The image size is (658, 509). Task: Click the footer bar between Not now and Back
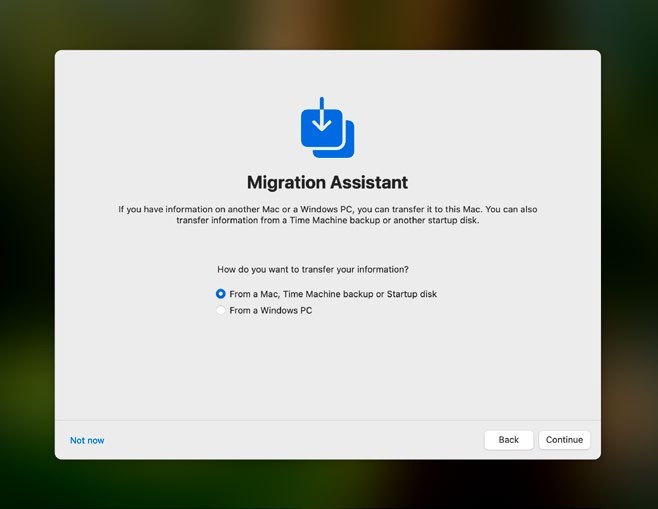point(290,440)
